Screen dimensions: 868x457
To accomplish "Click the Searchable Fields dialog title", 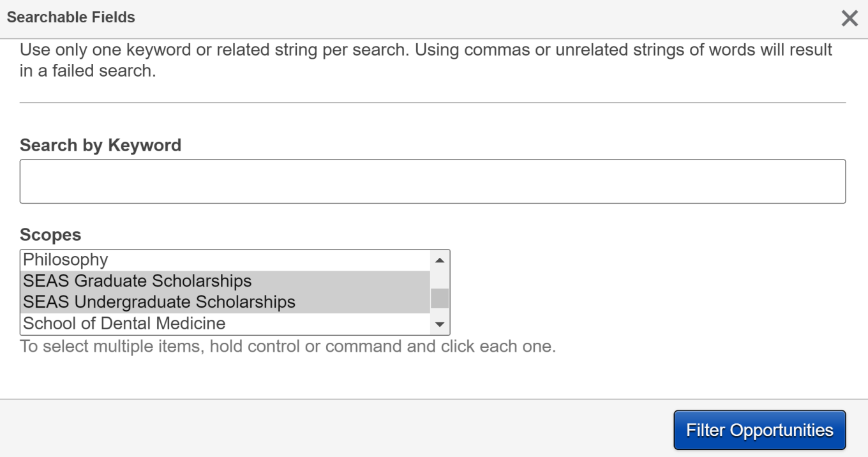I will click(71, 17).
